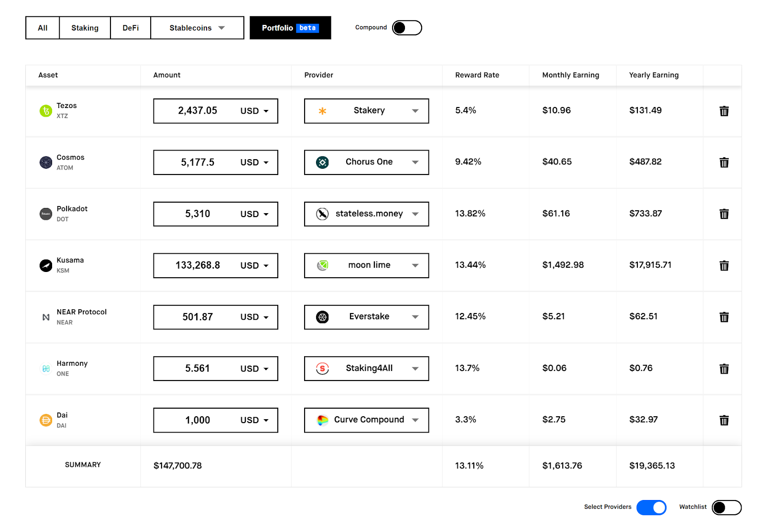Delete the NEAR Protocol row trash icon

click(x=724, y=317)
